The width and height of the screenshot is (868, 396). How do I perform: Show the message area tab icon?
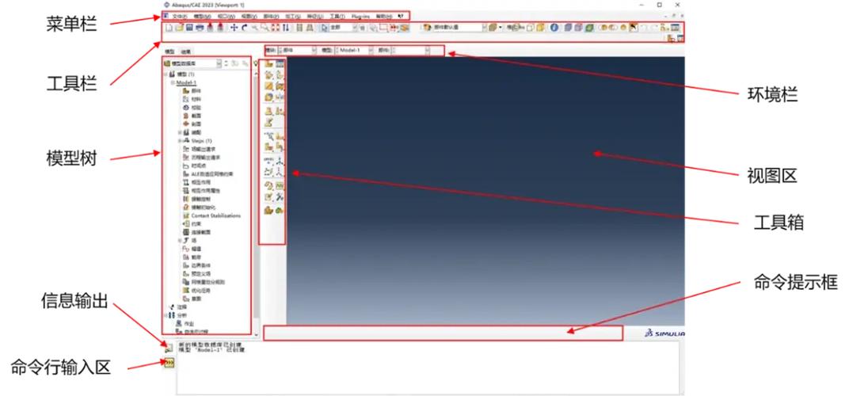click(169, 348)
